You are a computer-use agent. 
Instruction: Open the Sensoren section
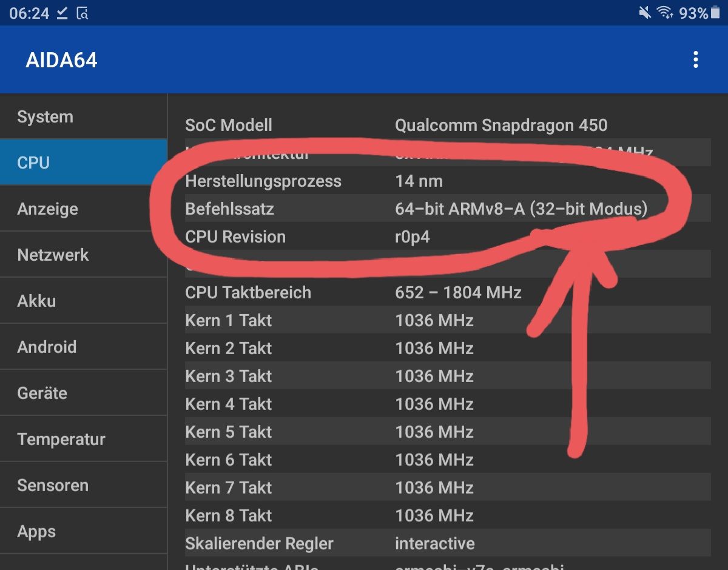84,485
